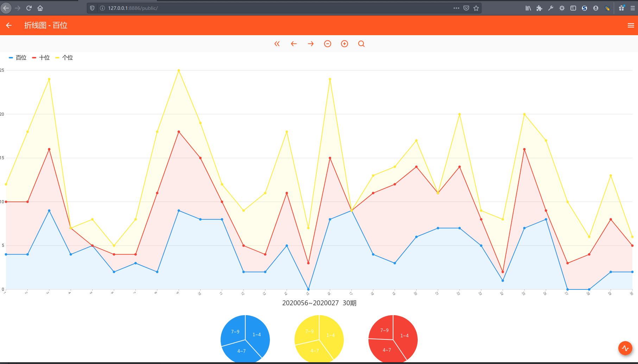
Task: Select 4~7 slice of red pie chart
Action: (387, 350)
